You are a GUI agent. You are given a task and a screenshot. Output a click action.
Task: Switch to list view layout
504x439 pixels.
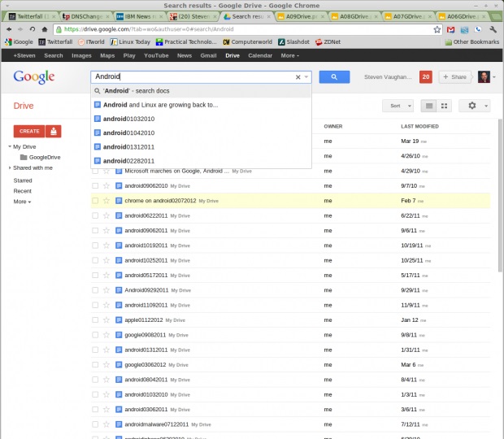tap(428, 106)
